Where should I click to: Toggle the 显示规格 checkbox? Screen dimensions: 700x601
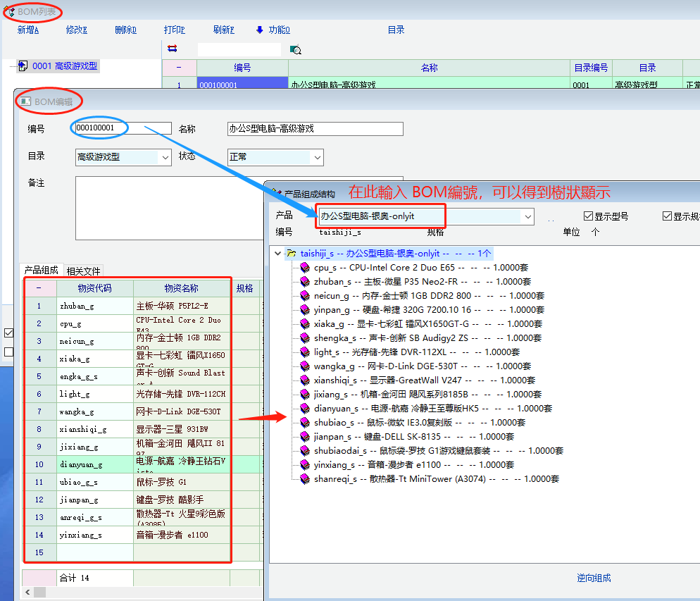pyautogui.click(x=667, y=216)
